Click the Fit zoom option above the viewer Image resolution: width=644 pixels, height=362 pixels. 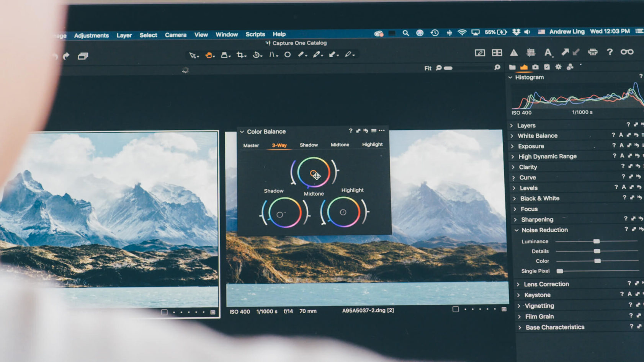pyautogui.click(x=428, y=68)
